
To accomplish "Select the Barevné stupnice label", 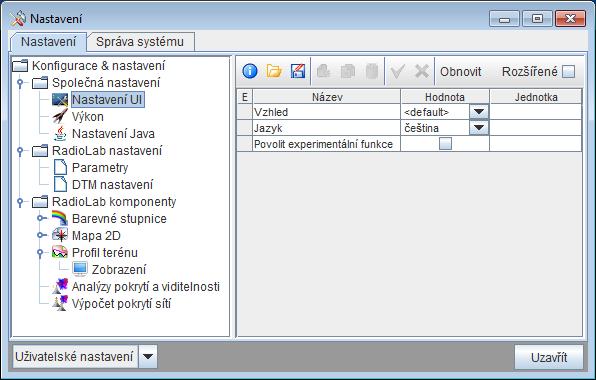I will coord(119,218).
